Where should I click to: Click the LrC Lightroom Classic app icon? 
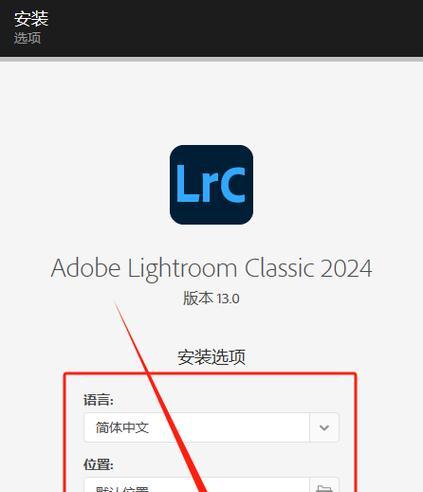pyautogui.click(x=211, y=185)
